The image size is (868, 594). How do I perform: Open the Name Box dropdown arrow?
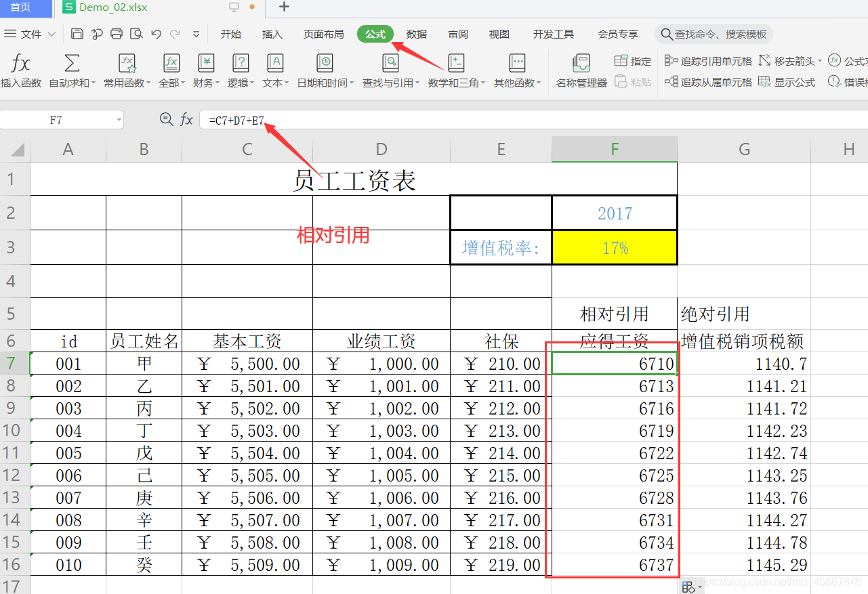(x=119, y=120)
